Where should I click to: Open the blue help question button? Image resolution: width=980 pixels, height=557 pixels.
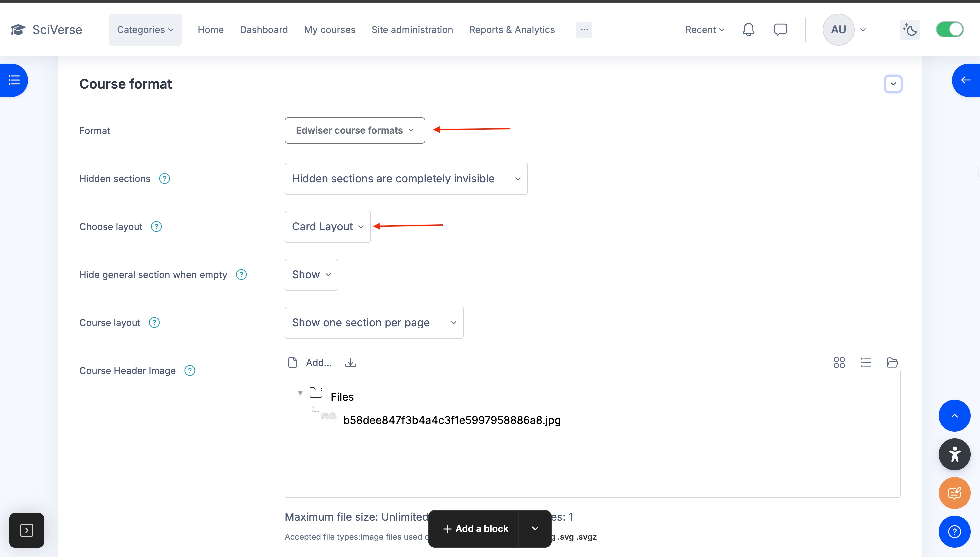[954, 531]
